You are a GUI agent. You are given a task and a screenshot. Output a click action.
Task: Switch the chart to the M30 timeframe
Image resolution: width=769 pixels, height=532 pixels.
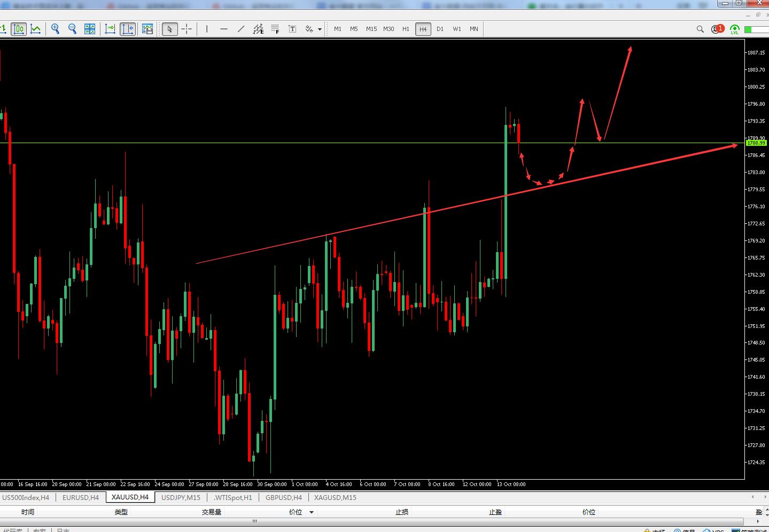(x=389, y=29)
